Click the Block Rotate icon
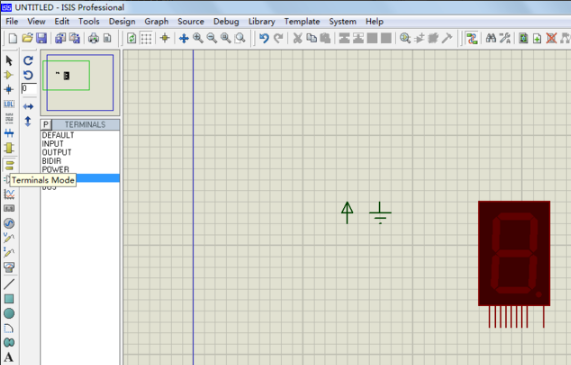 [372, 38]
